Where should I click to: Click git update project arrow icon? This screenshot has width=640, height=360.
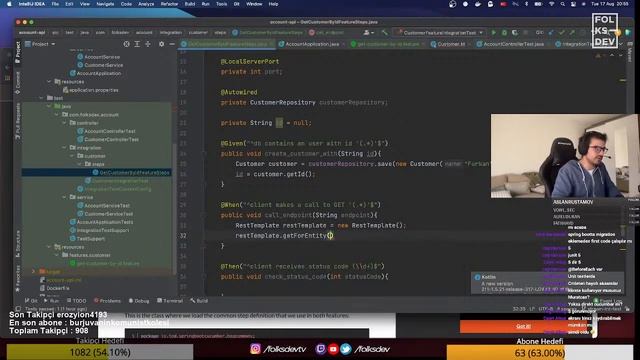(x=551, y=32)
